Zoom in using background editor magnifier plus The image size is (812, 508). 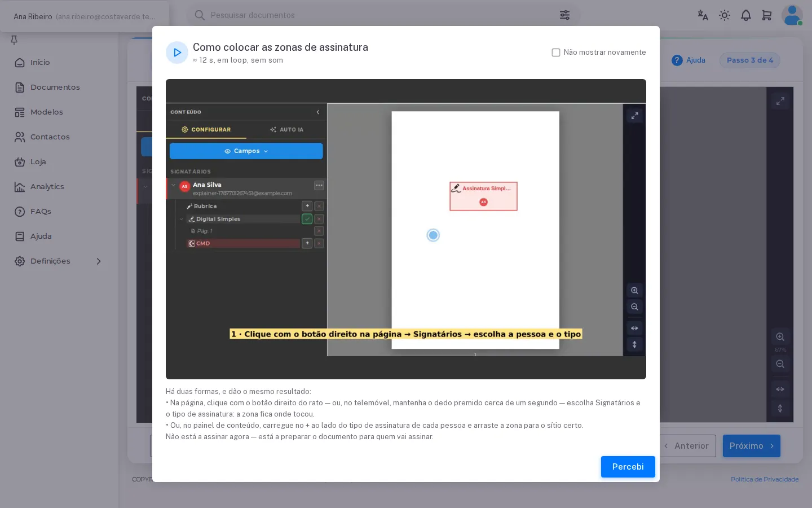[x=780, y=337]
